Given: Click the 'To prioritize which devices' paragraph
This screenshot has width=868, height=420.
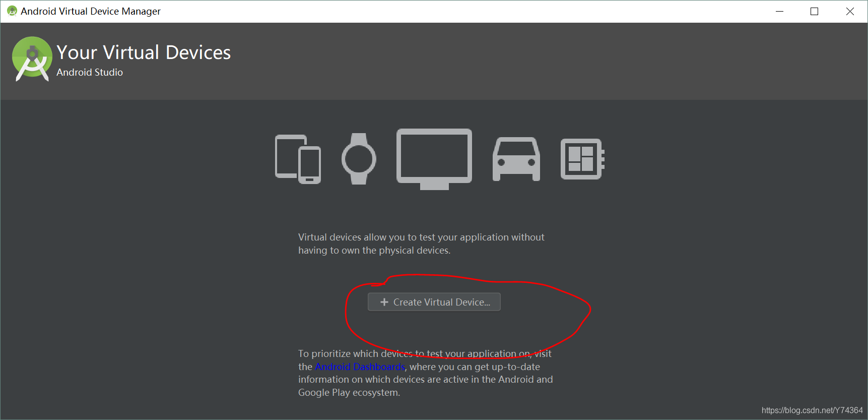Looking at the screenshot, I should [426, 373].
